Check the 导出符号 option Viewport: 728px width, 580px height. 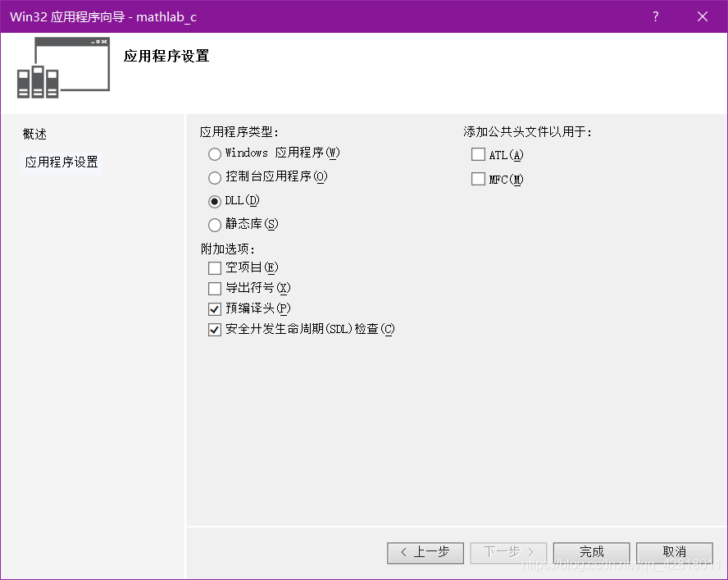pos(214,288)
